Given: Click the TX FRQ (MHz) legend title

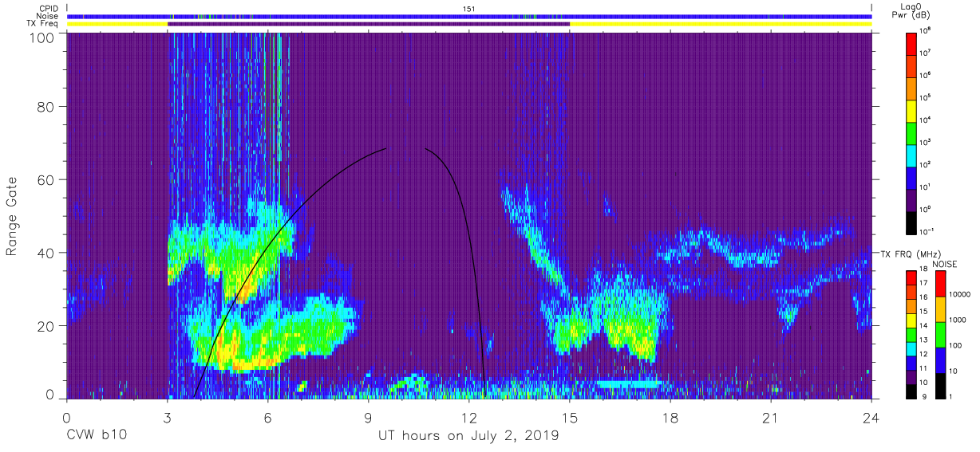Looking at the screenshot, I should [x=911, y=254].
